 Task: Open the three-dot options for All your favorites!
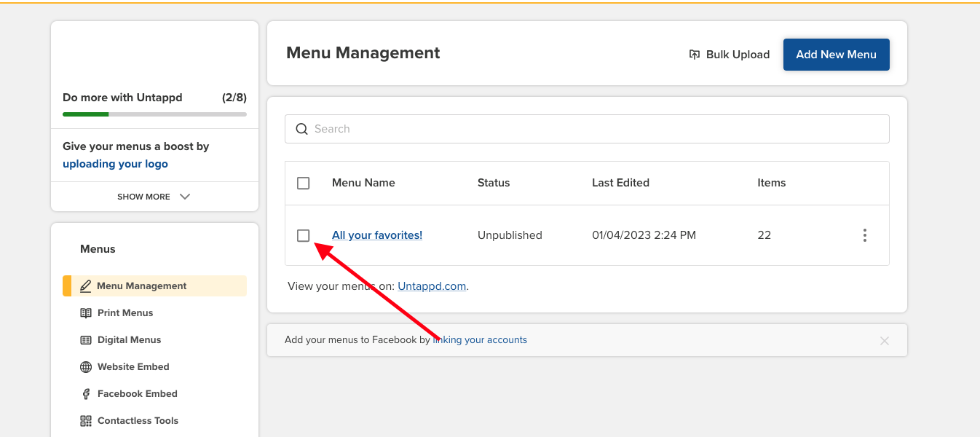pyautogui.click(x=865, y=235)
